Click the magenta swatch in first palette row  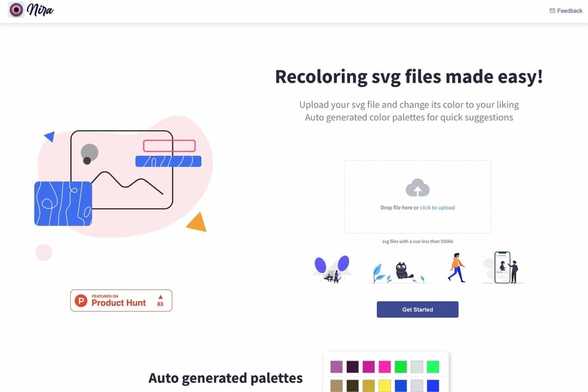pyautogui.click(x=368, y=367)
